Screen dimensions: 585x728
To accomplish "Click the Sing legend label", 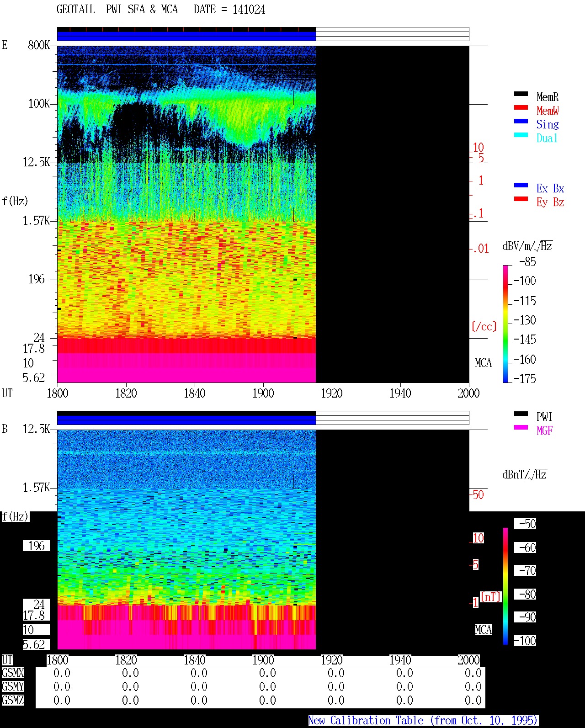I will click(x=548, y=124).
